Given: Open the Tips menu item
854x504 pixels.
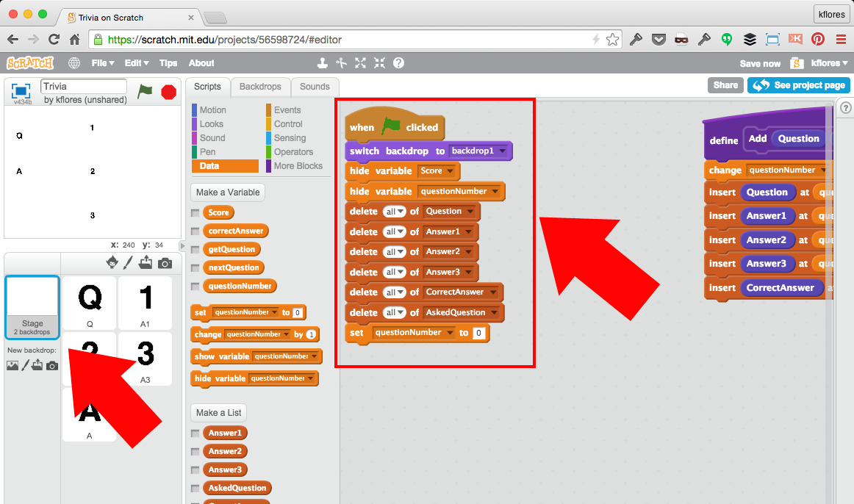Looking at the screenshot, I should [x=168, y=63].
